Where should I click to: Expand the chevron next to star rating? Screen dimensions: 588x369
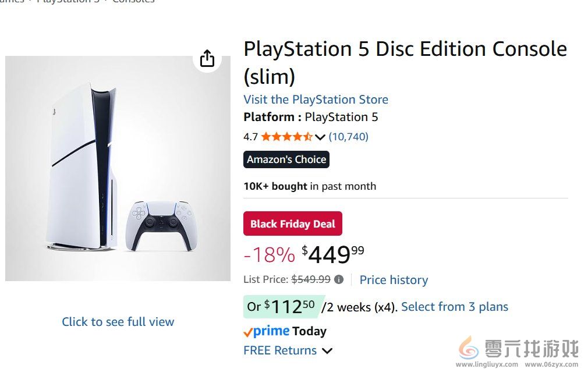[x=320, y=137]
